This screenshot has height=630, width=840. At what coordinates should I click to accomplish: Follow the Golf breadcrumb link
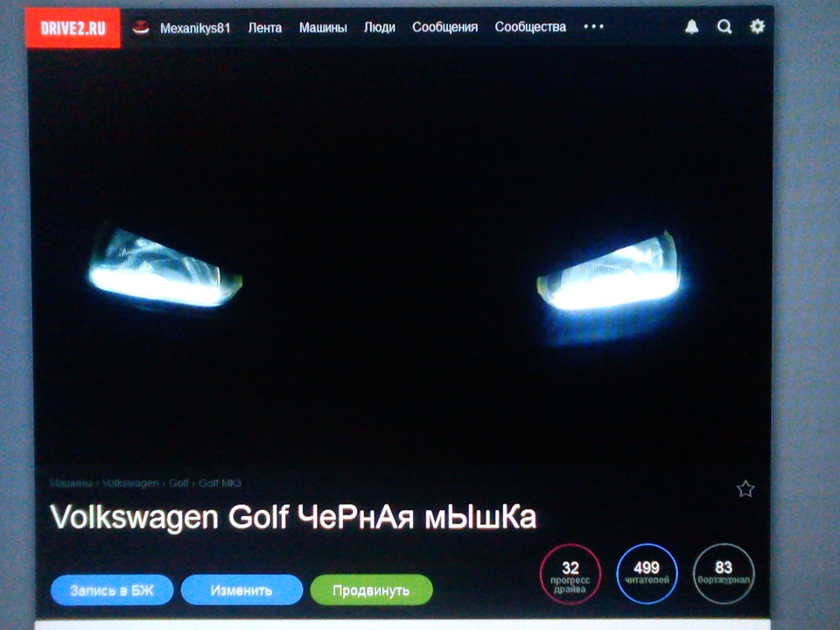coord(178,483)
